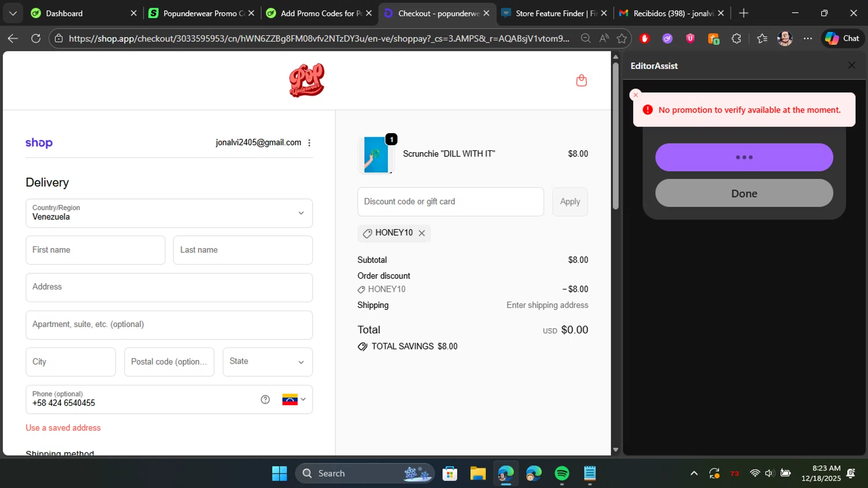
Task: Click the zoom magnifier icon in address bar
Action: coord(586,38)
